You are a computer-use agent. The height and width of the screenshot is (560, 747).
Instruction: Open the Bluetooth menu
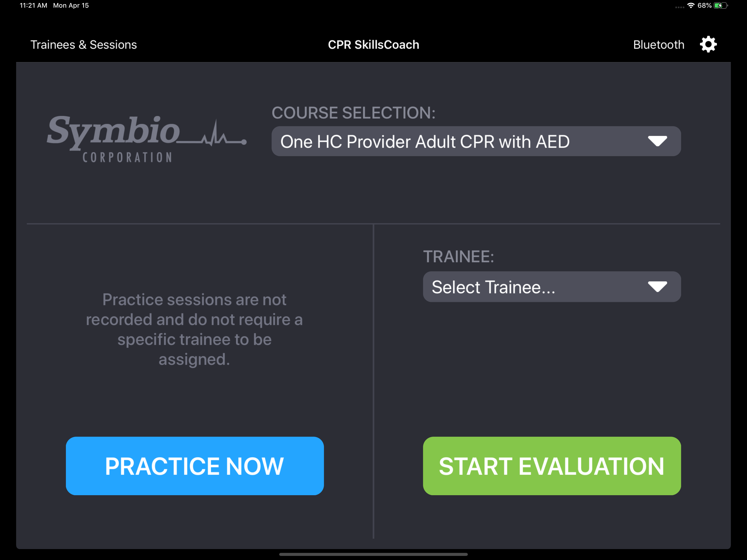coord(658,45)
